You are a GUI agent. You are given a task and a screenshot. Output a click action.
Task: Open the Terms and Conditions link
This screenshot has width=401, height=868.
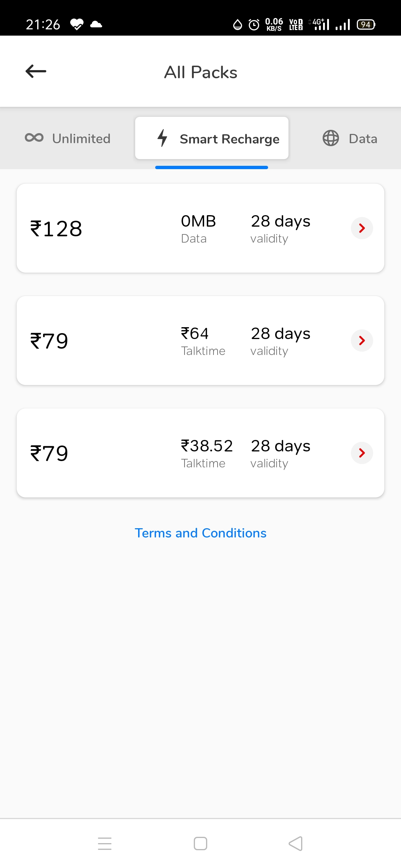(200, 533)
